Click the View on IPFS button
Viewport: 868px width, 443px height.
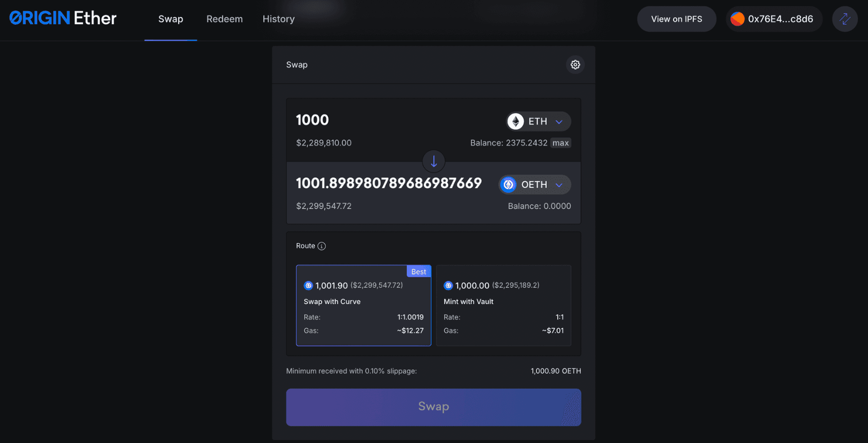(676, 19)
